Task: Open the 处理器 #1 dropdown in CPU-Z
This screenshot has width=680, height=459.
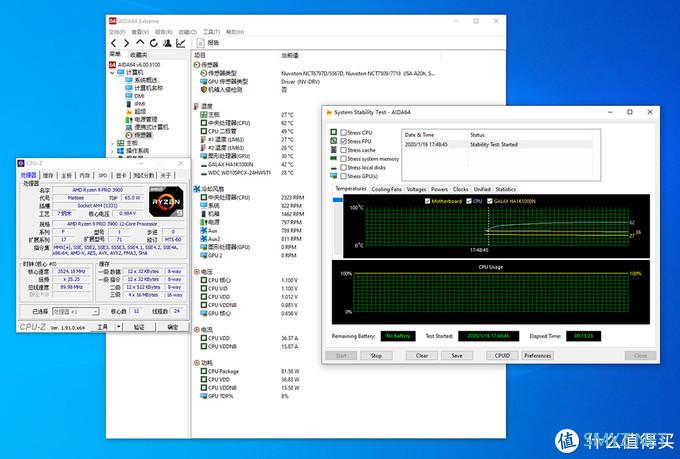Action: (x=76, y=311)
